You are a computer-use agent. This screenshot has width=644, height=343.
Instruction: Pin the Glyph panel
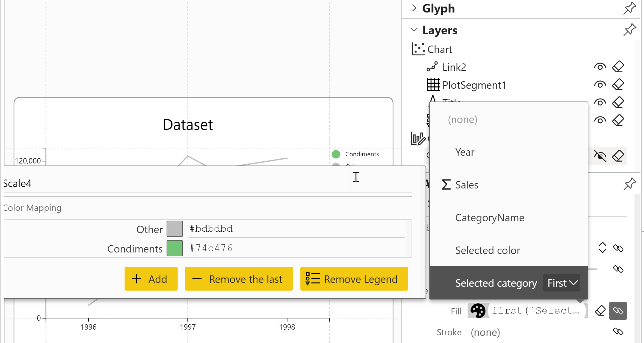[629, 8]
